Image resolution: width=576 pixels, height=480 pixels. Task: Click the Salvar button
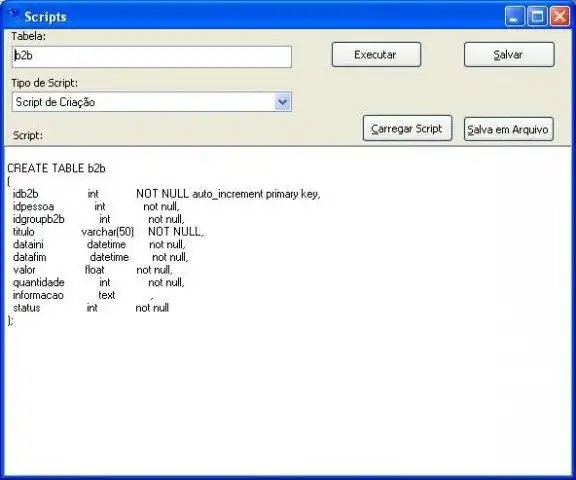tap(509, 55)
